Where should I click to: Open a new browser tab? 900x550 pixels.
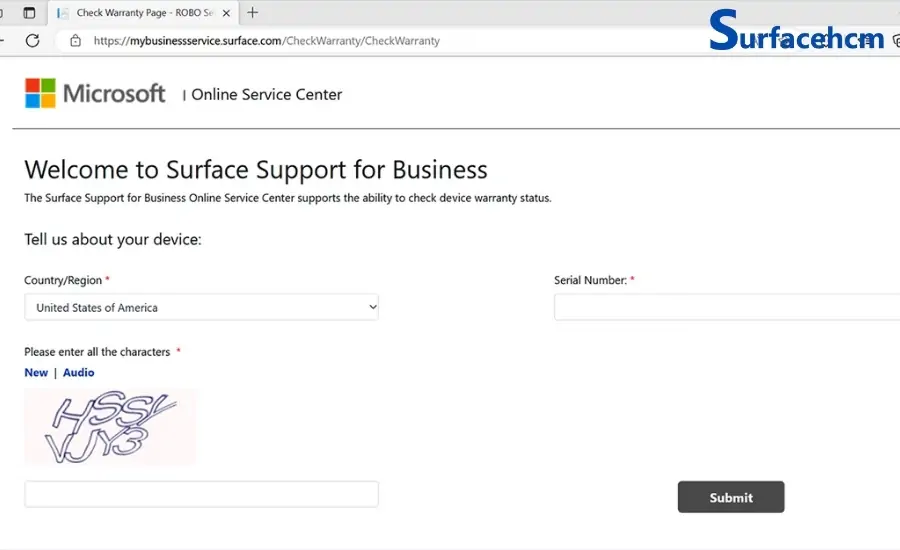pos(253,13)
